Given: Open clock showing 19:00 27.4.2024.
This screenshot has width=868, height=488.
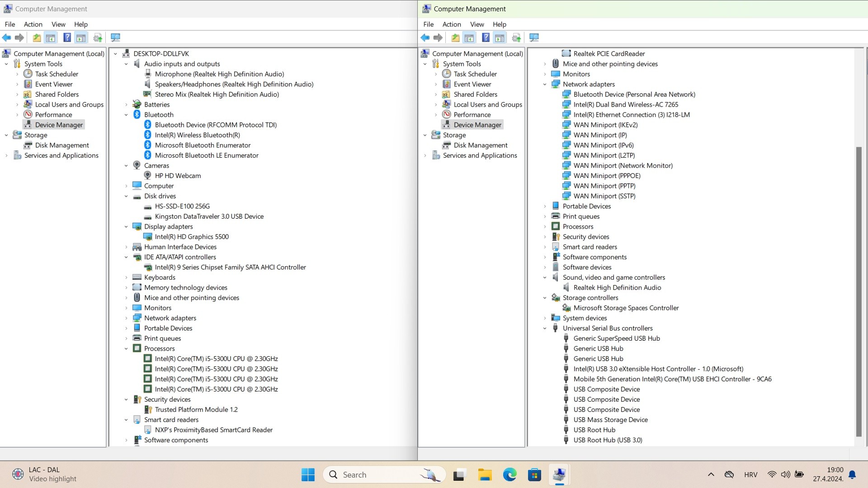Looking at the screenshot, I should [828, 475].
